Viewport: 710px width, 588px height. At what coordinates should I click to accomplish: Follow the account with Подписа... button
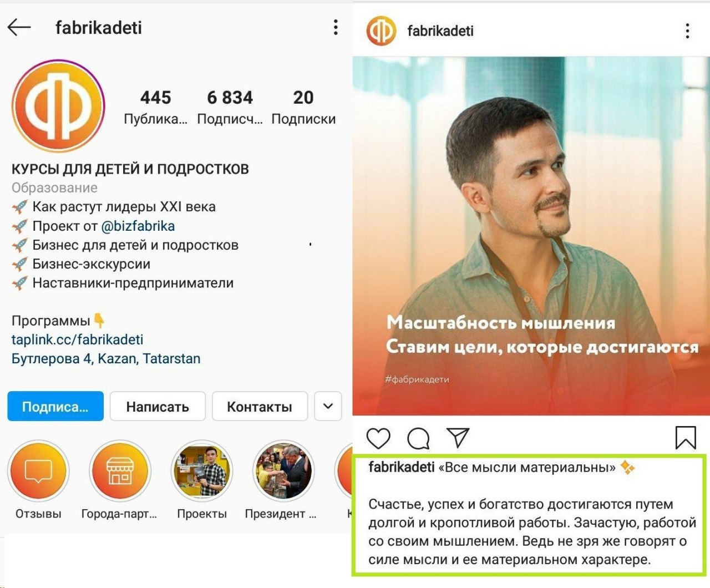pos(55,406)
